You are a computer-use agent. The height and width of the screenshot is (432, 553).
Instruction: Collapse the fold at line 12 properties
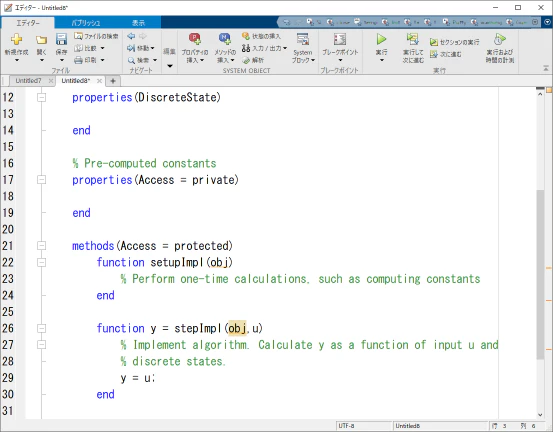coord(42,97)
